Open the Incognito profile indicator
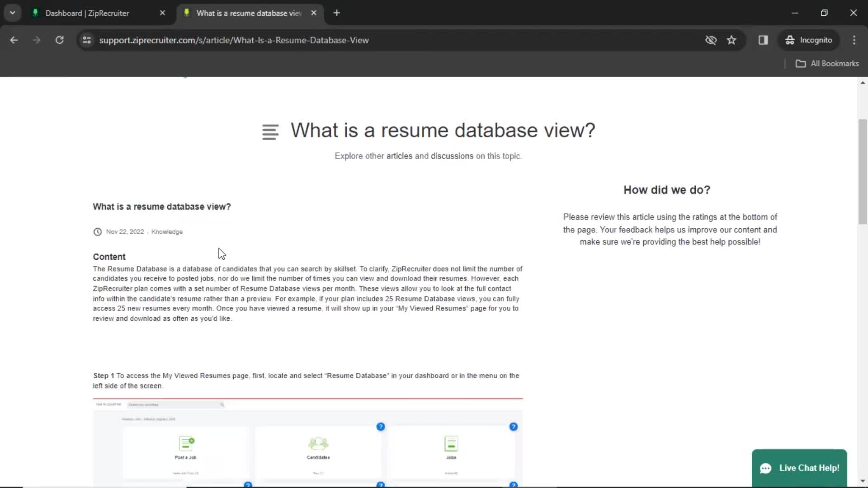Image resolution: width=868 pixels, height=488 pixels. pyautogui.click(x=809, y=40)
